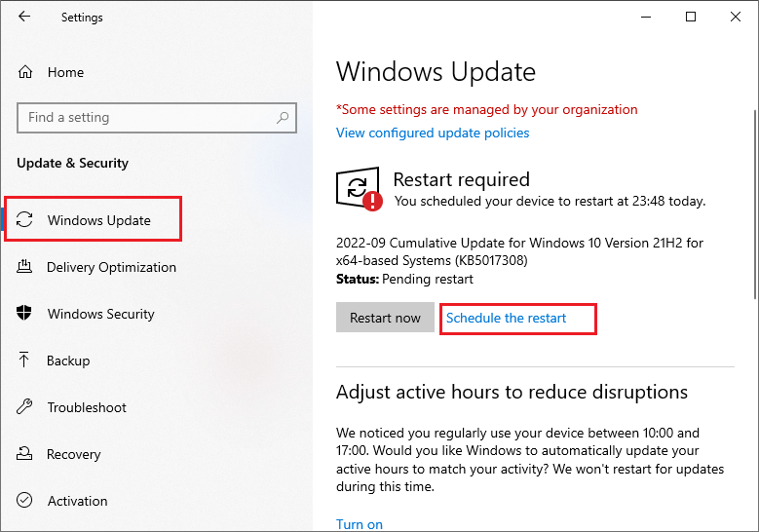Click the Restart now button

click(x=385, y=318)
